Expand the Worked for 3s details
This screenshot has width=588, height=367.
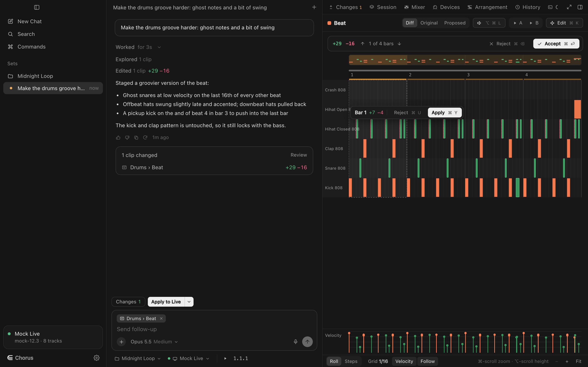(138, 47)
